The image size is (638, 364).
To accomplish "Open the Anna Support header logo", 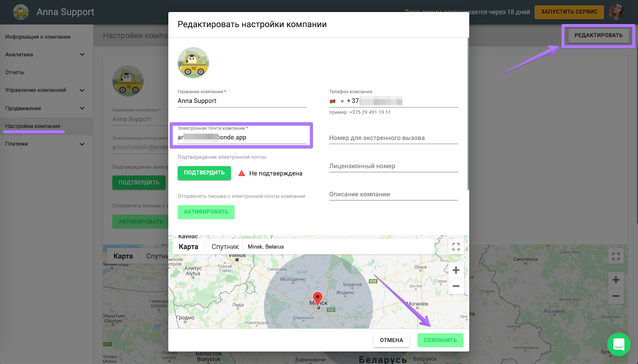I will tap(21, 12).
